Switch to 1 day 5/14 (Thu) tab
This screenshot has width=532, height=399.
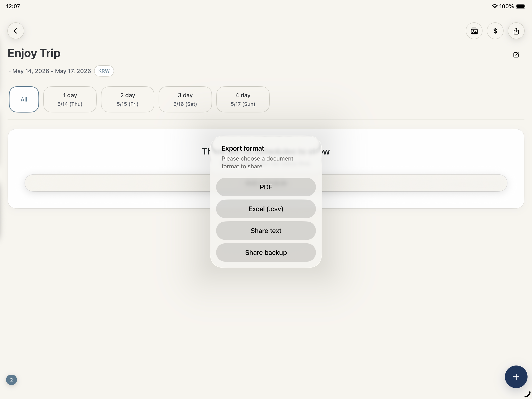(x=70, y=99)
